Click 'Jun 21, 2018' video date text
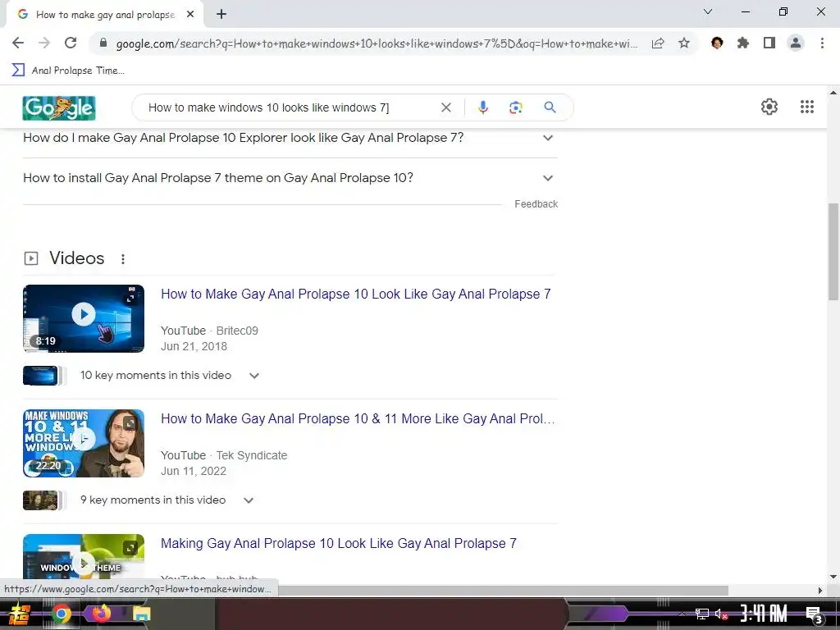 pyautogui.click(x=194, y=347)
